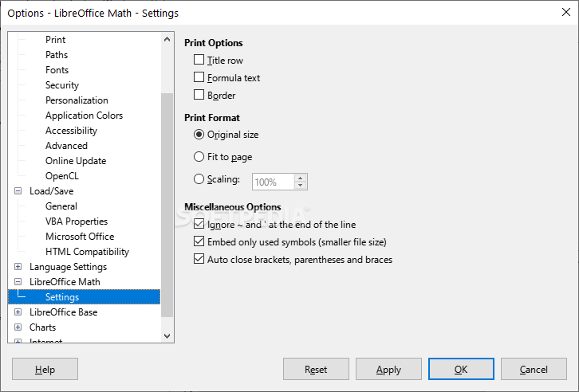This screenshot has width=579, height=392.
Task: Apply the current settings
Action: coord(388,369)
